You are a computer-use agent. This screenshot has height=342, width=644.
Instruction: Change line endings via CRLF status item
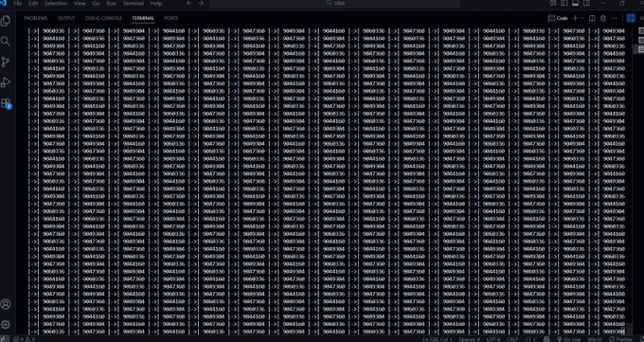coord(512,339)
